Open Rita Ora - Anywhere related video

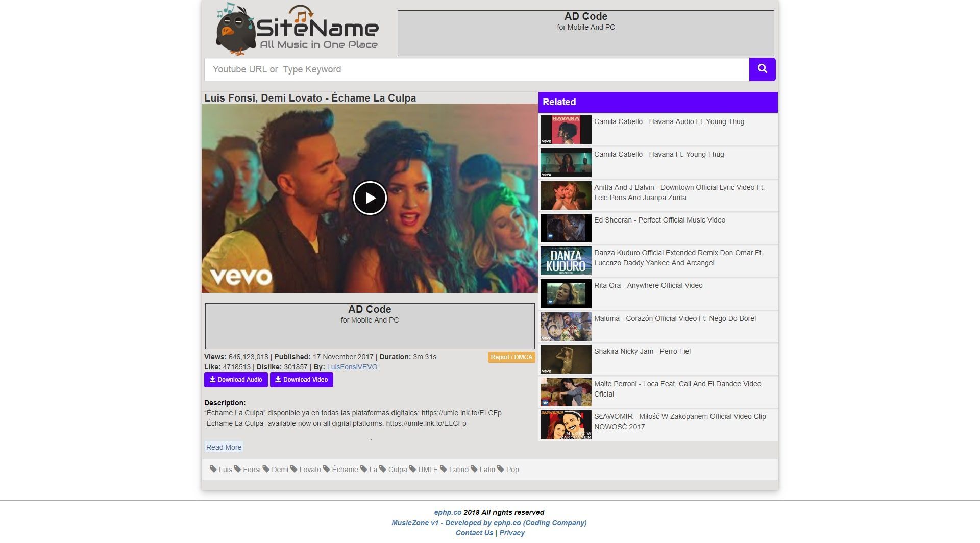tap(648, 285)
